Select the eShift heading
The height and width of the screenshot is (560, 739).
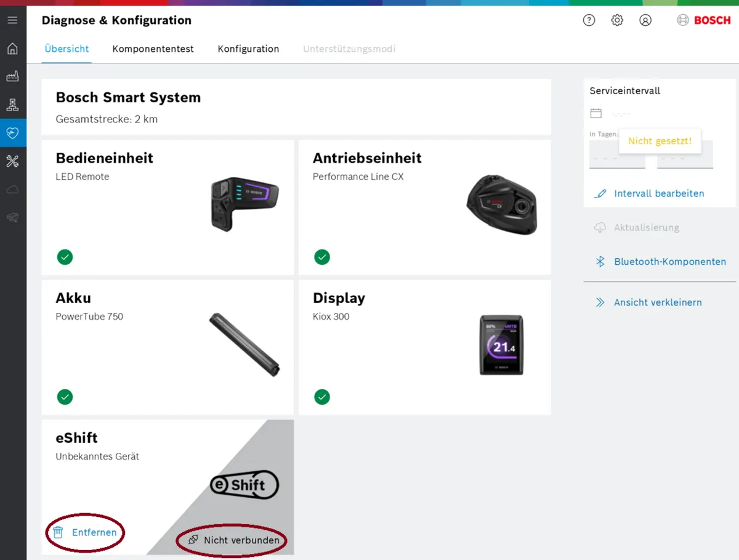pos(76,438)
